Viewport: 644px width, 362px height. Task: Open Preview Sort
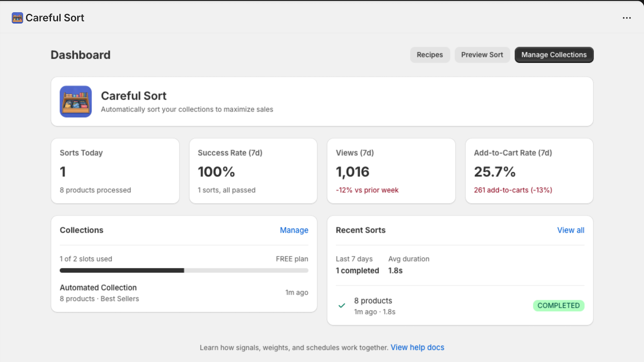click(x=482, y=55)
